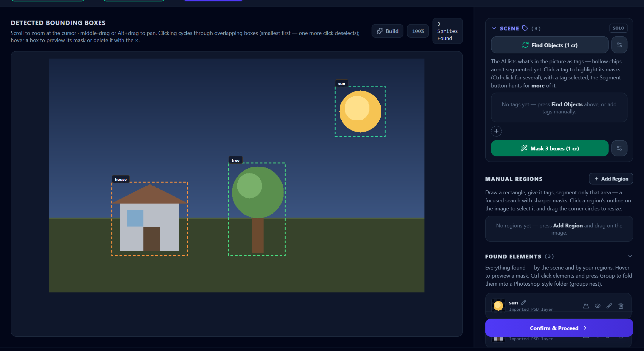
Task: Open mask shape tool for sun element
Action: 586,306
